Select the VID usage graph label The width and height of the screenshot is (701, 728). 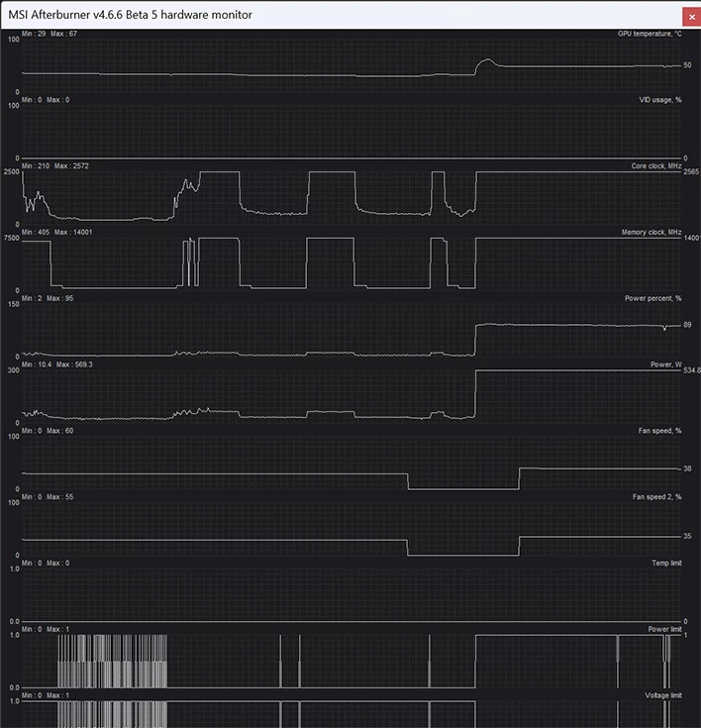click(x=660, y=100)
